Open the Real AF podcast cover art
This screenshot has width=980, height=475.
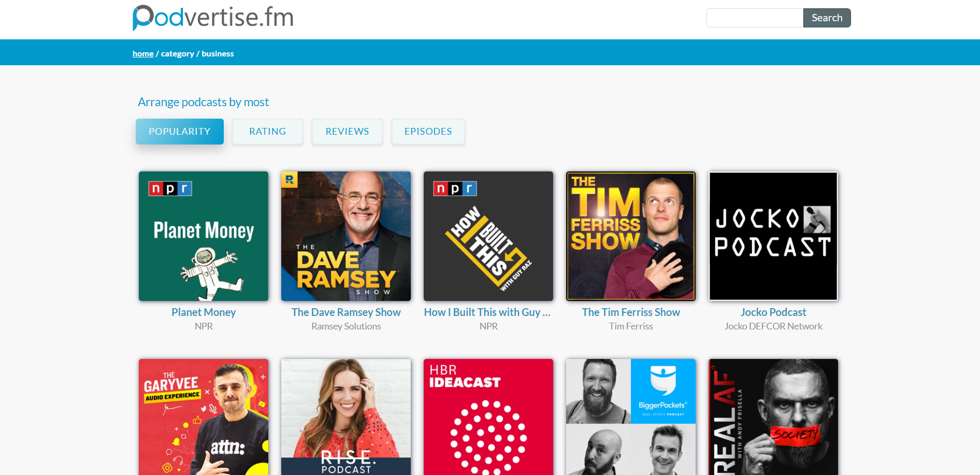click(773, 417)
